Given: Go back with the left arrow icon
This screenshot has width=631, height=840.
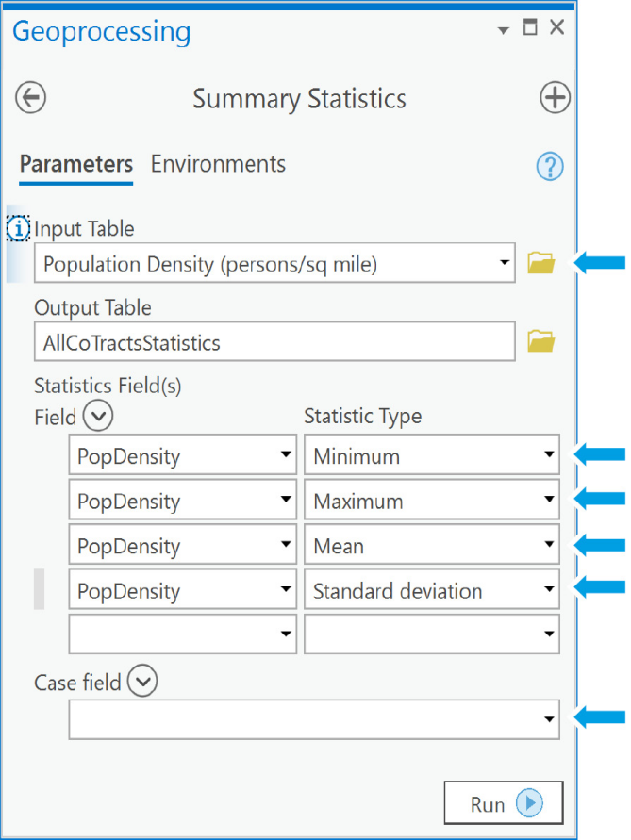Looking at the screenshot, I should point(30,97).
